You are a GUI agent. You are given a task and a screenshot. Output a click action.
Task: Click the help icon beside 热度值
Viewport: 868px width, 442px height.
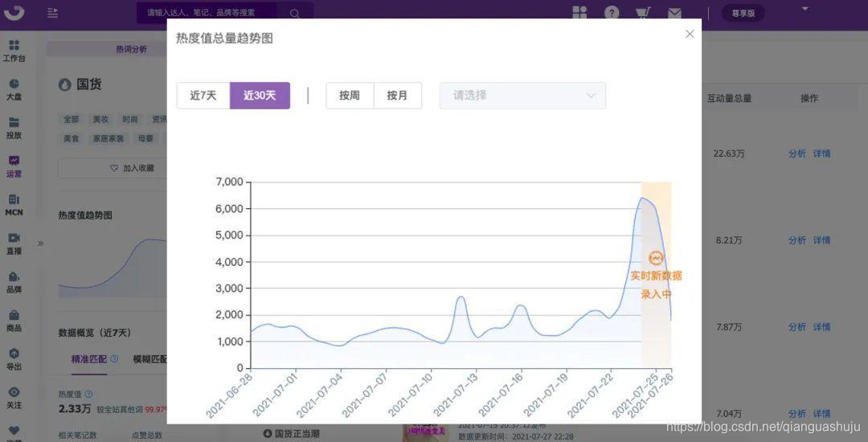click(x=88, y=395)
